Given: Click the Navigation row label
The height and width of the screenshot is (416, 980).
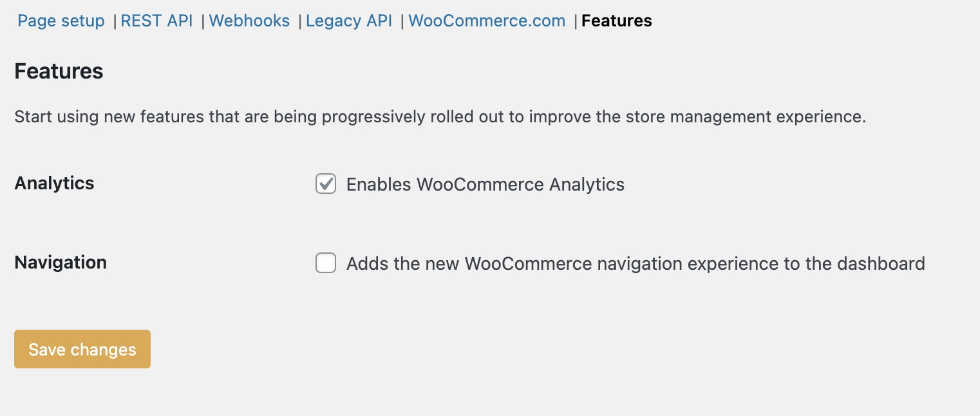Looking at the screenshot, I should tap(60, 263).
